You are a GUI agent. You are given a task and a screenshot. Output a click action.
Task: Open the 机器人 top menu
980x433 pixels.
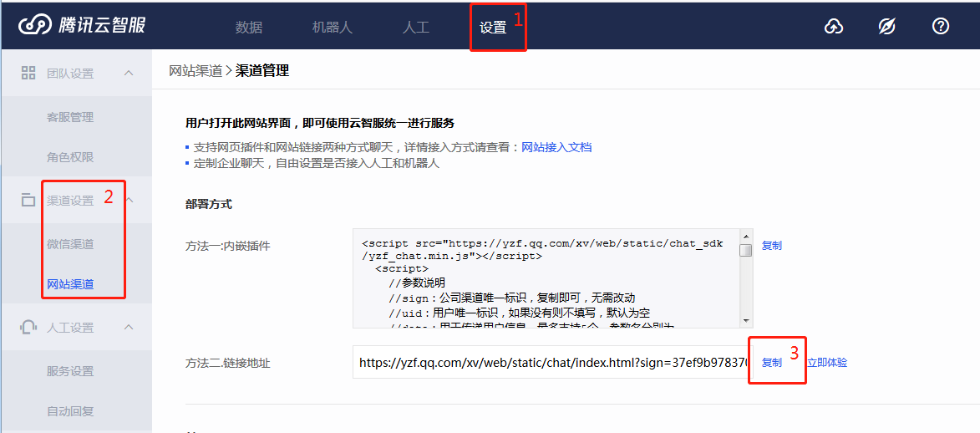point(333,28)
